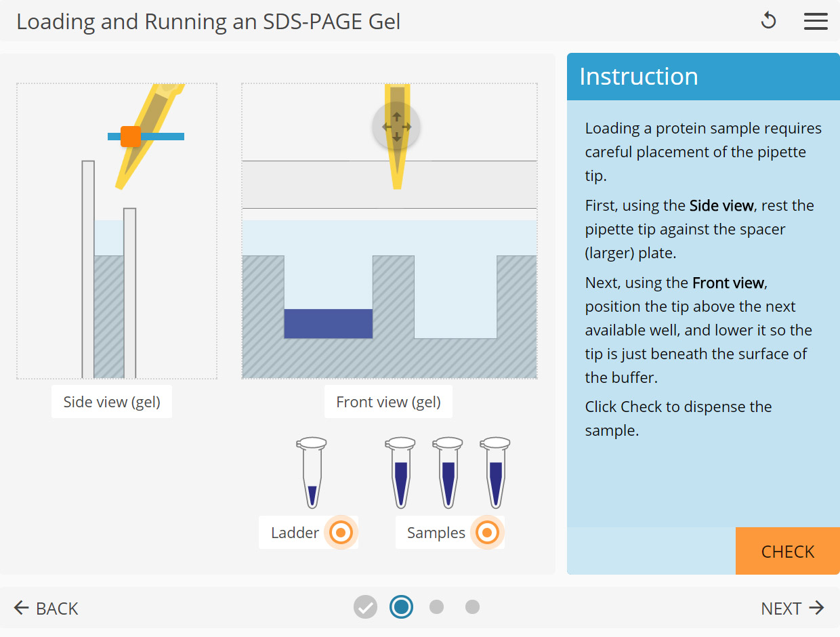Click the Side view (gel) label

111,401
